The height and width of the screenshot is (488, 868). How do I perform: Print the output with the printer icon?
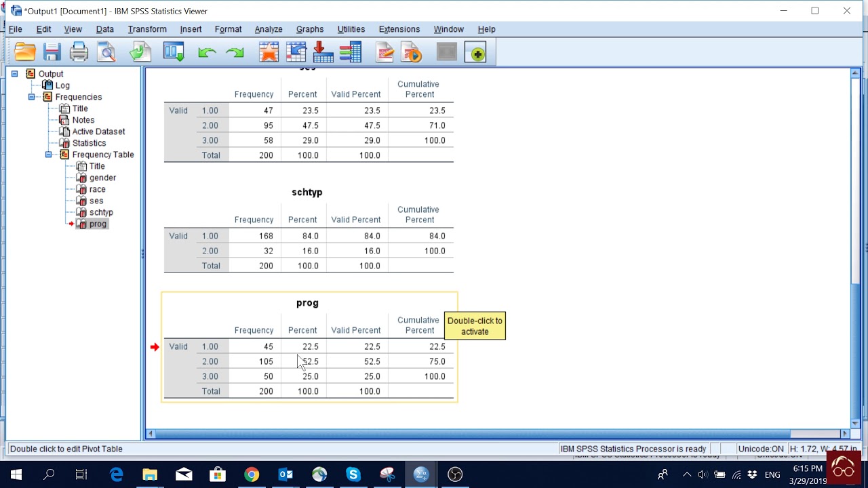pyautogui.click(x=79, y=52)
